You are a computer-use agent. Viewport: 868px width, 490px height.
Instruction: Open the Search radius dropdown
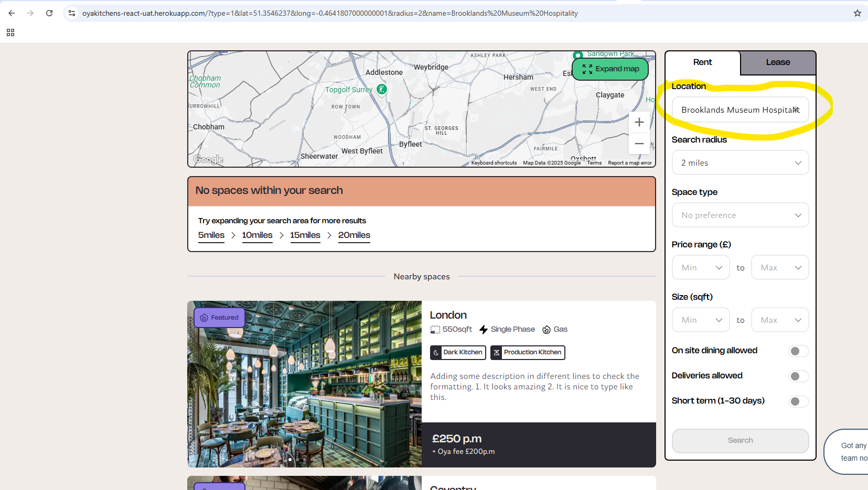point(740,163)
